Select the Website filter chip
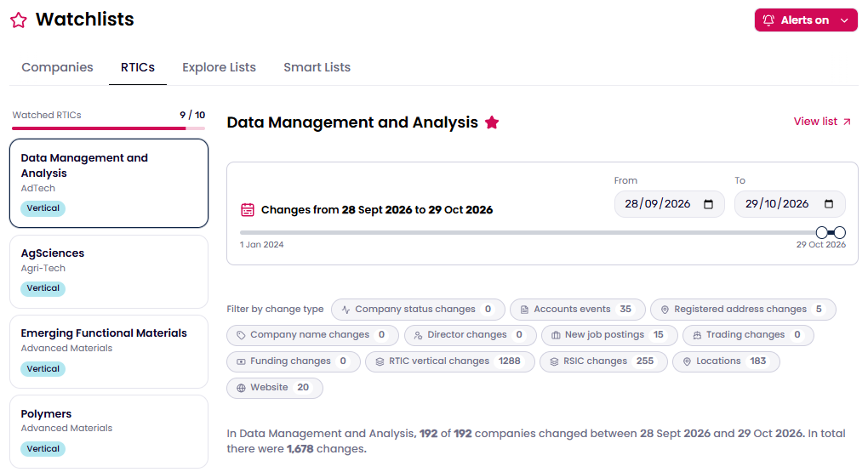 point(275,388)
